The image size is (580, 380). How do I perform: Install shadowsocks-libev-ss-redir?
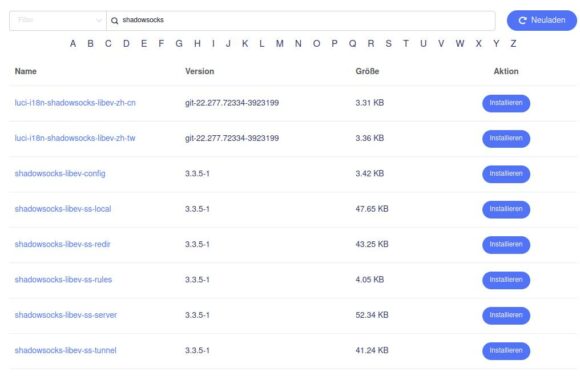tap(506, 245)
